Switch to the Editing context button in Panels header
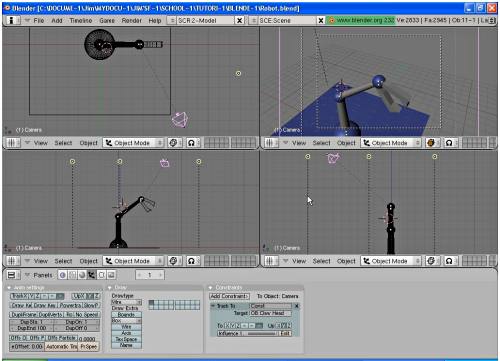Image resolution: width=500 pixels, height=361 pixels. [x=101, y=275]
